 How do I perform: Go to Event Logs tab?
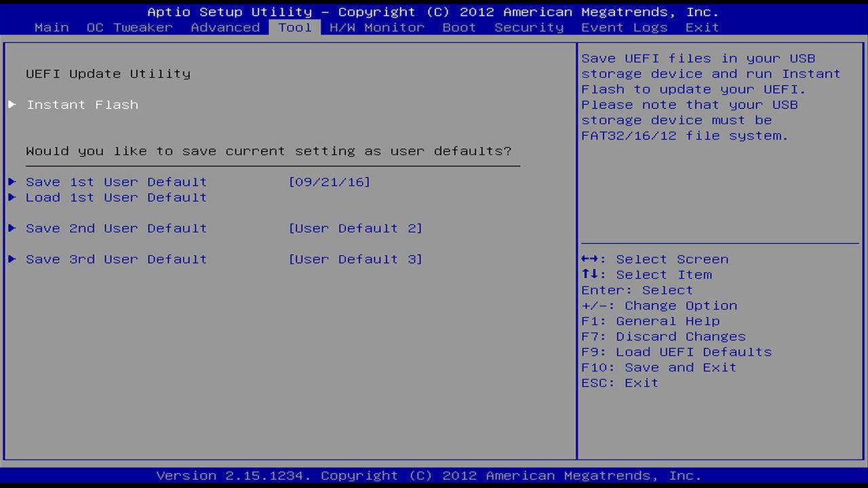click(x=625, y=27)
